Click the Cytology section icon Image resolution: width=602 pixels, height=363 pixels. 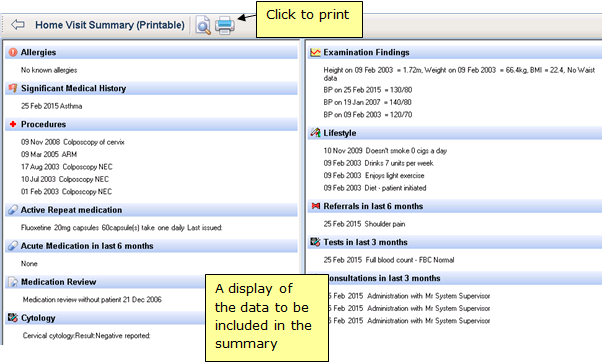click(13, 318)
